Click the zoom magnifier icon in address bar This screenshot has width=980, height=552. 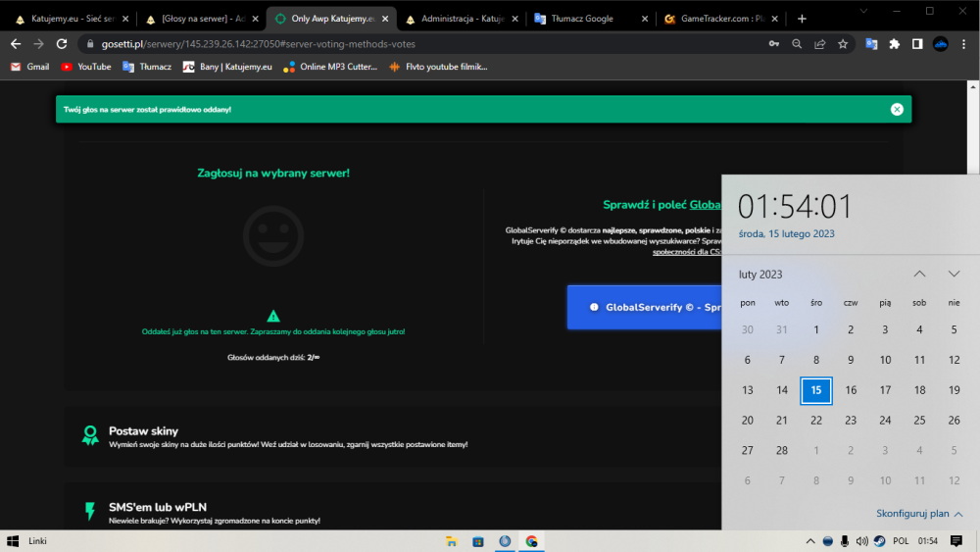click(797, 44)
